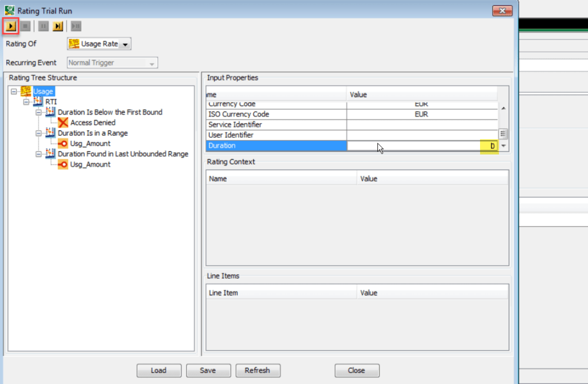
Task: Activate the step-over execution icon
Action: coord(75,26)
